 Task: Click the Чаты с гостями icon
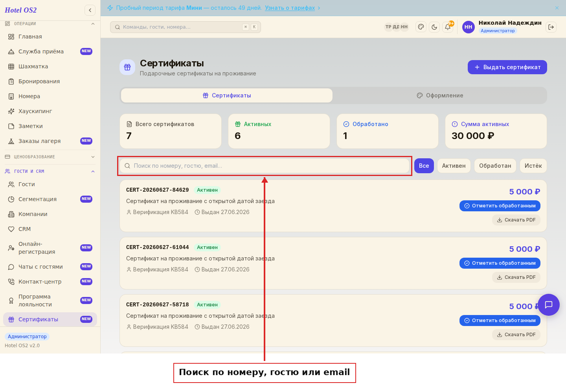[x=11, y=267]
